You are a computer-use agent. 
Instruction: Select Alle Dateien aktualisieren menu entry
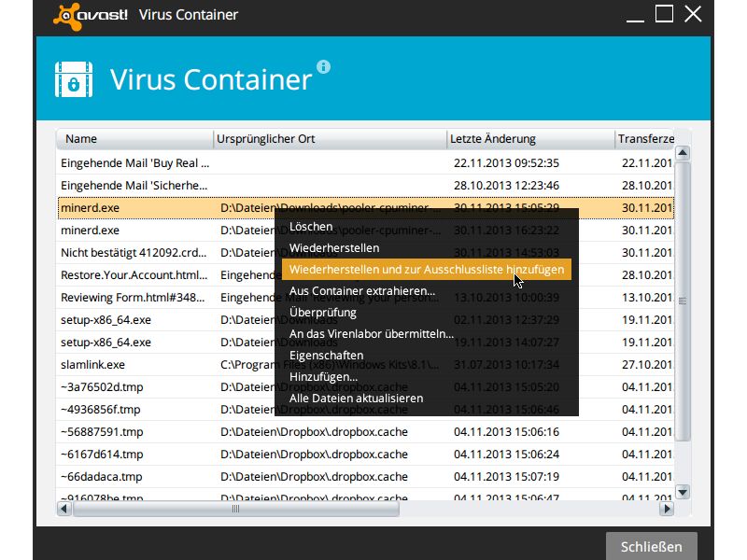tap(357, 399)
